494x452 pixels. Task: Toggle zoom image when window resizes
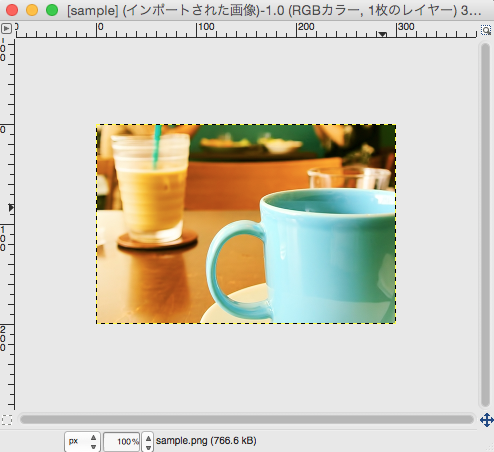(486, 30)
